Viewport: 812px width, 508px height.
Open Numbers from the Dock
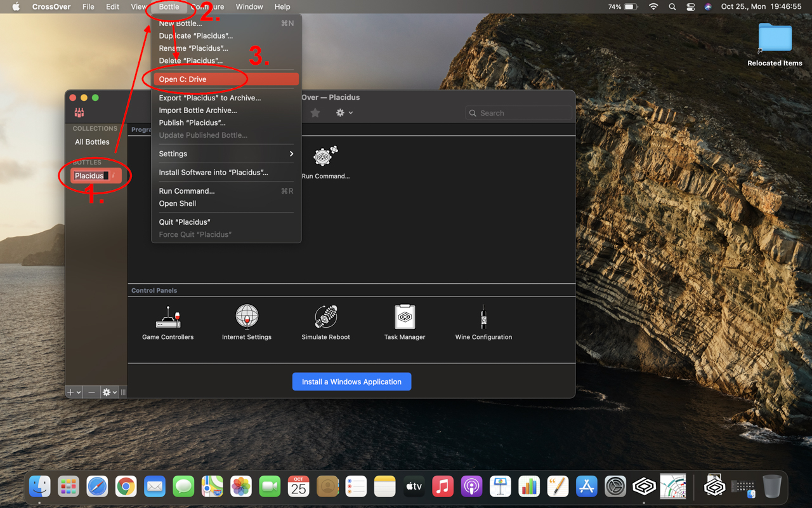529,487
